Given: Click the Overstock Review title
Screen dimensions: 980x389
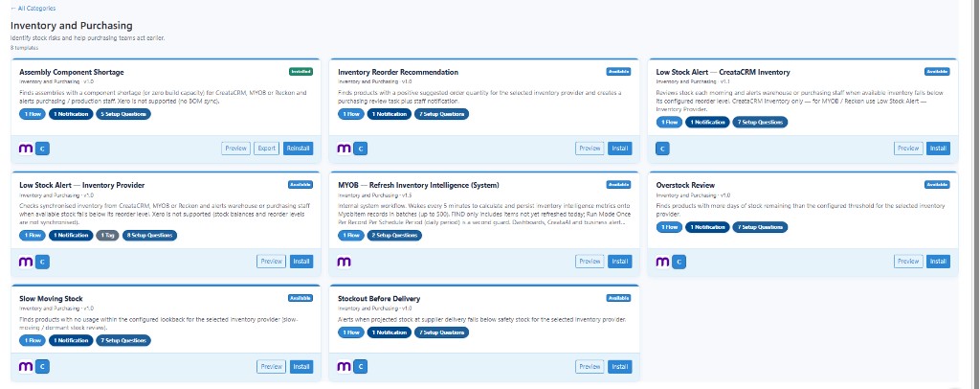Looking at the screenshot, I should pos(685,185).
